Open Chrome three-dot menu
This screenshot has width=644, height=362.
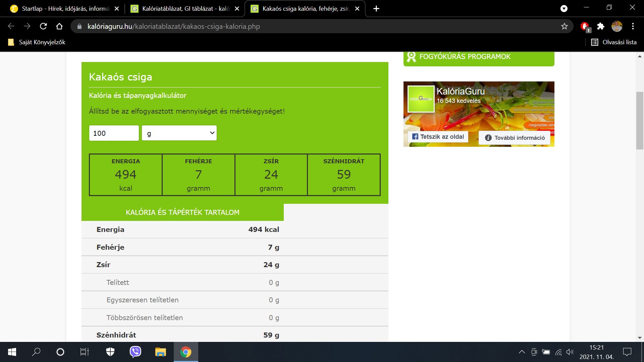pyautogui.click(x=633, y=26)
